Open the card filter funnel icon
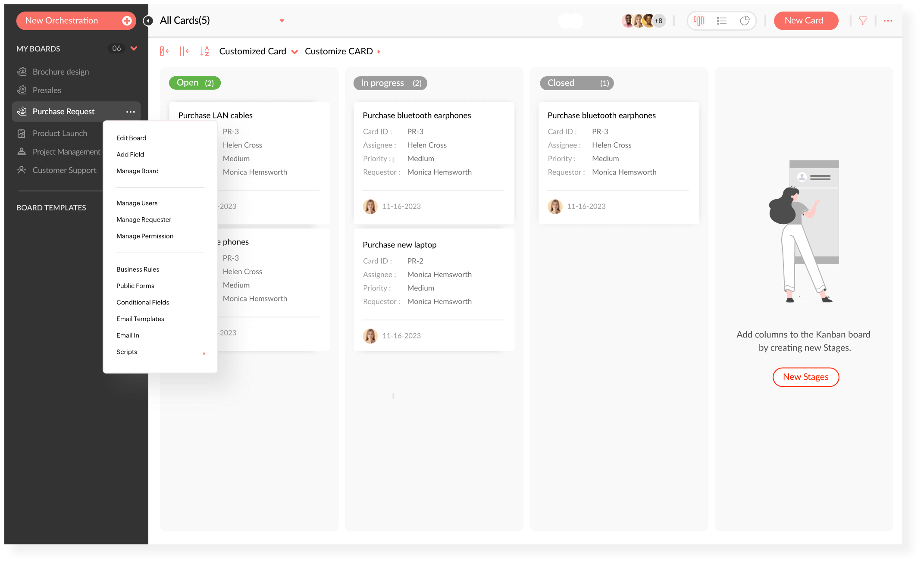Screen dimensions: 924x566 pos(863,21)
